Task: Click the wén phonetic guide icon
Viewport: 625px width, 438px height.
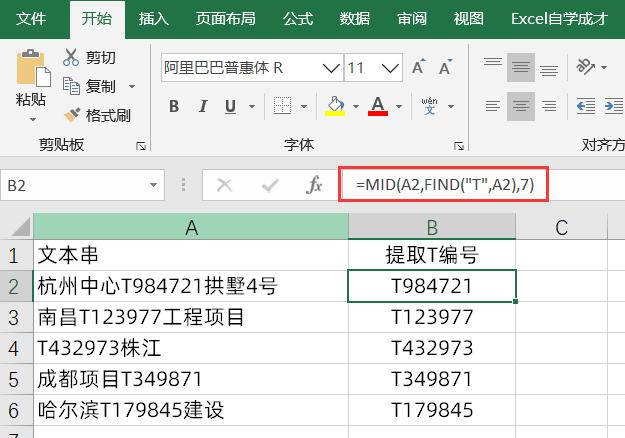Action: click(x=429, y=106)
